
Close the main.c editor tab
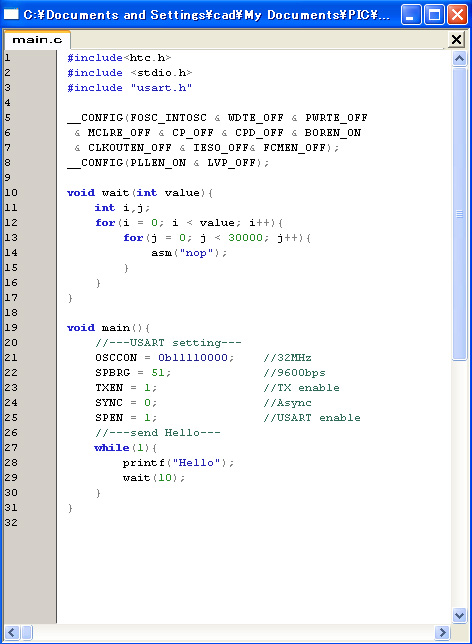point(456,40)
